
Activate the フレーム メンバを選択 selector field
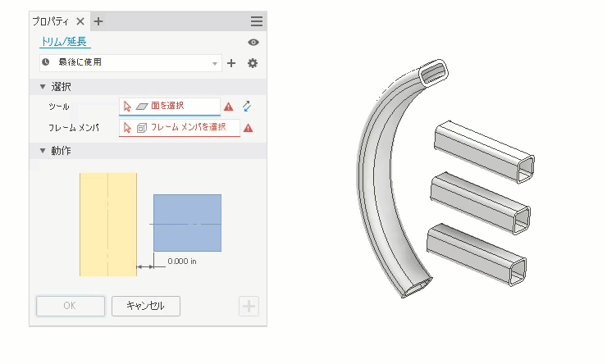coord(180,128)
